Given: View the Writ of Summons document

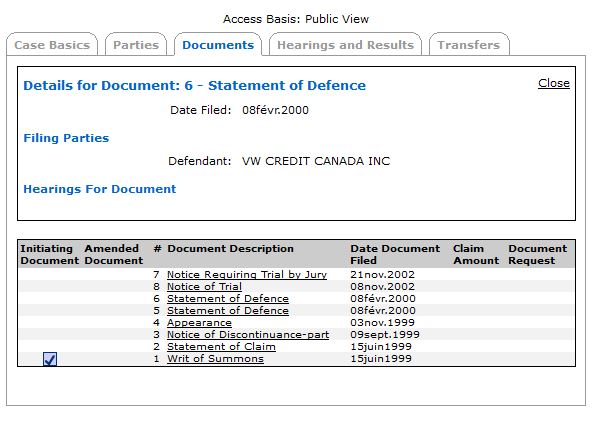Looking at the screenshot, I should pos(215,359).
